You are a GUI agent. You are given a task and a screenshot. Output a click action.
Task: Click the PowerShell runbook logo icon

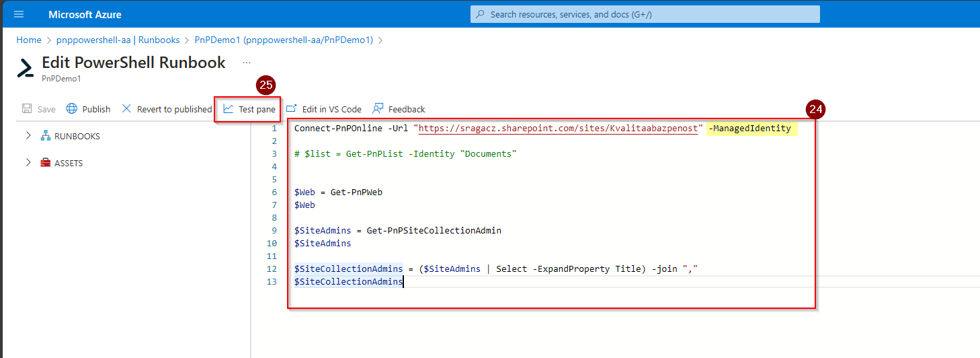point(26,68)
